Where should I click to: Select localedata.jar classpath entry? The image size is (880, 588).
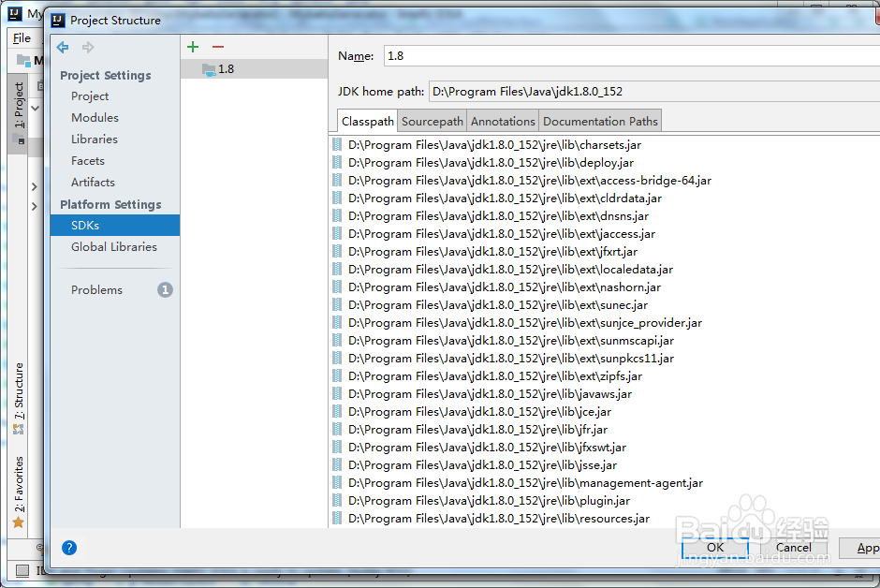511,270
